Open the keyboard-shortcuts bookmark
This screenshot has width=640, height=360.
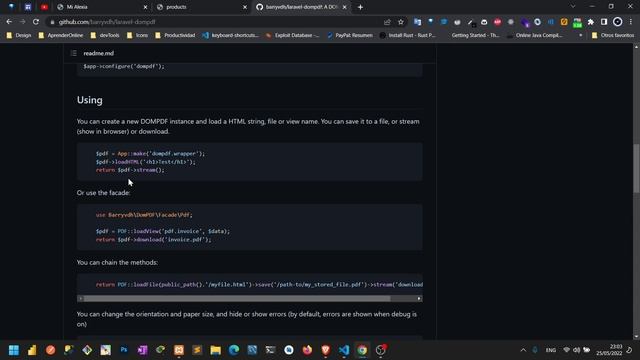click(x=231, y=36)
